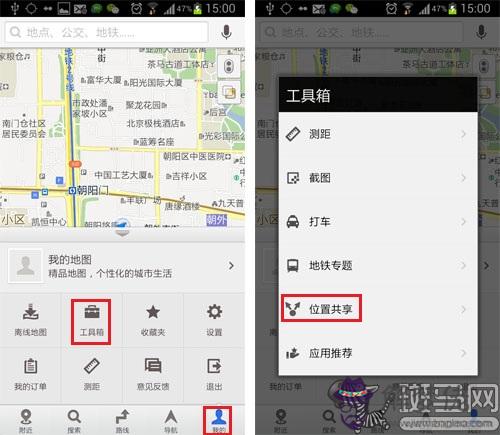Expand the chevron on the 截图 row
The image size is (500, 435).
463,178
